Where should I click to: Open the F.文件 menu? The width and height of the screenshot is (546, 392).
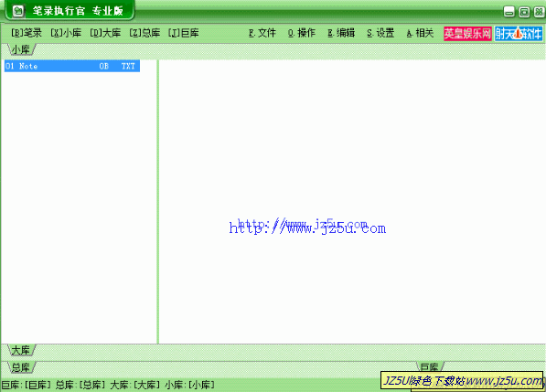[x=262, y=33]
